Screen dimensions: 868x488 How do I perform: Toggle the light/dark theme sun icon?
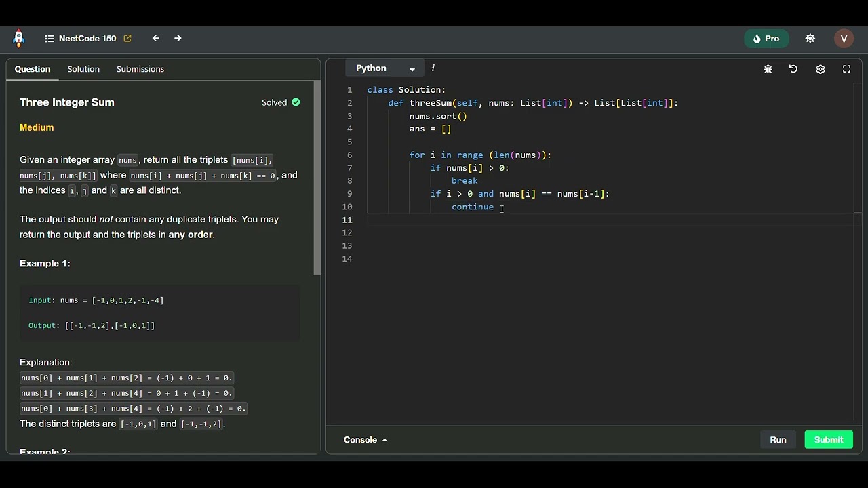point(810,39)
